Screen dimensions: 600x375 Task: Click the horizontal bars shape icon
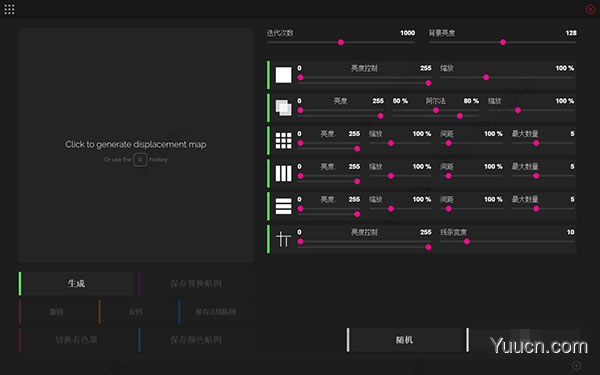coord(284,206)
